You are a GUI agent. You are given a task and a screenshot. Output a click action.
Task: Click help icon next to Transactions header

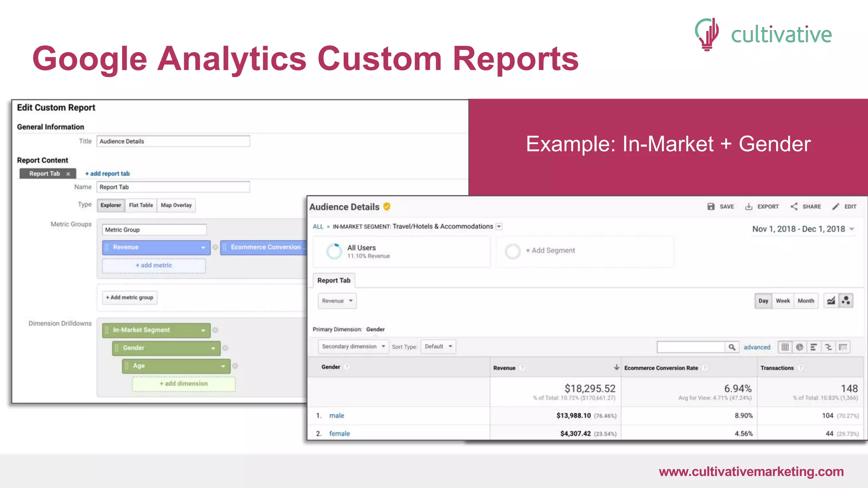pos(800,368)
